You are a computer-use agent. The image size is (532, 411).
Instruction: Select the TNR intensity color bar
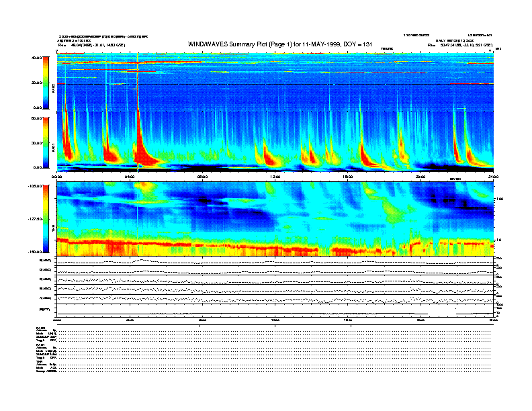pos(46,219)
